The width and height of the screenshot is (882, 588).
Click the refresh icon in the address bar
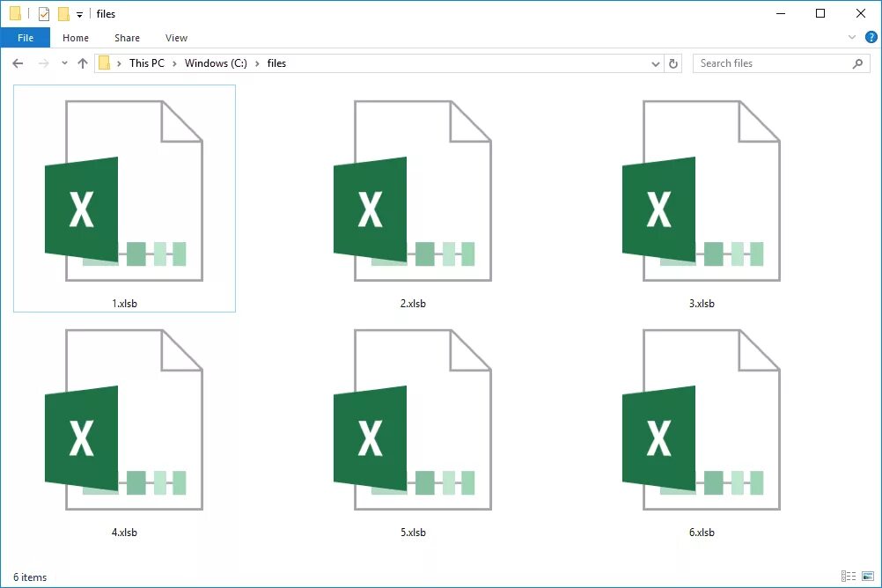click(673, 62)
